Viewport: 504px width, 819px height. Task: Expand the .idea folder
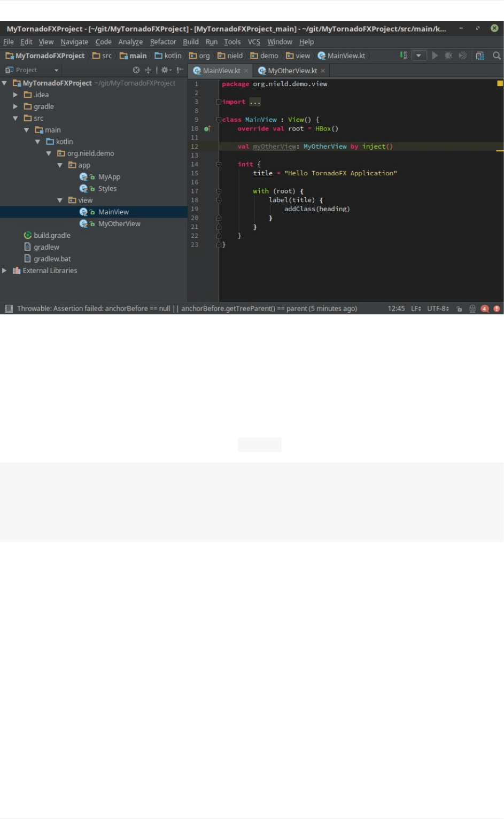tap(15, 95)
